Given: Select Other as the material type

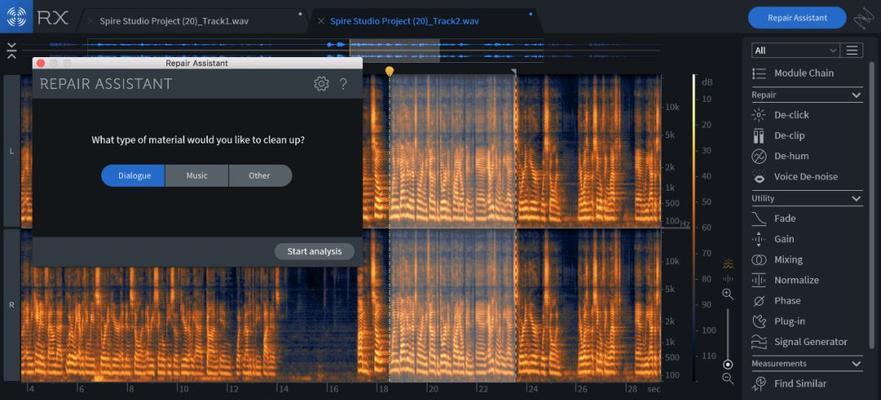Looking at the screenshot, I should tap(260, 176).
